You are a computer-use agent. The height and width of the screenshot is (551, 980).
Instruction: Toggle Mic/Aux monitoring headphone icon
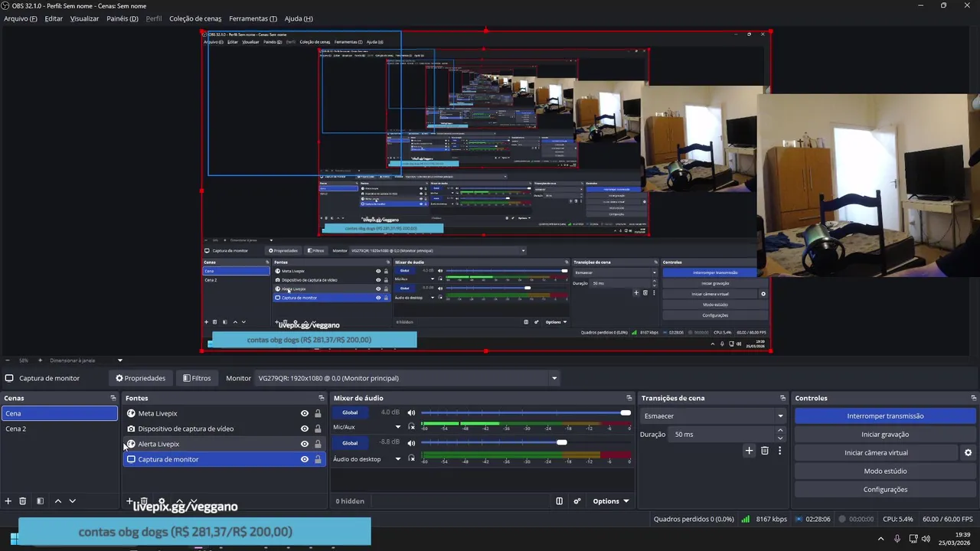click(412, 427)
